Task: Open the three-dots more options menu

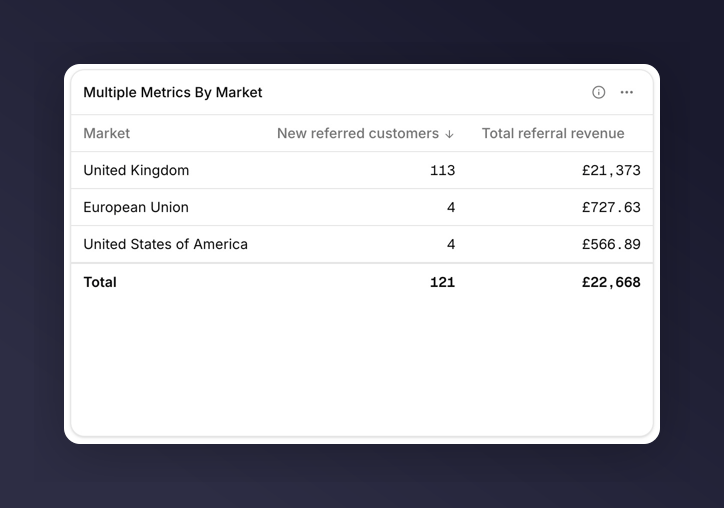Action: pyautogui.click(x=627, y=92)
